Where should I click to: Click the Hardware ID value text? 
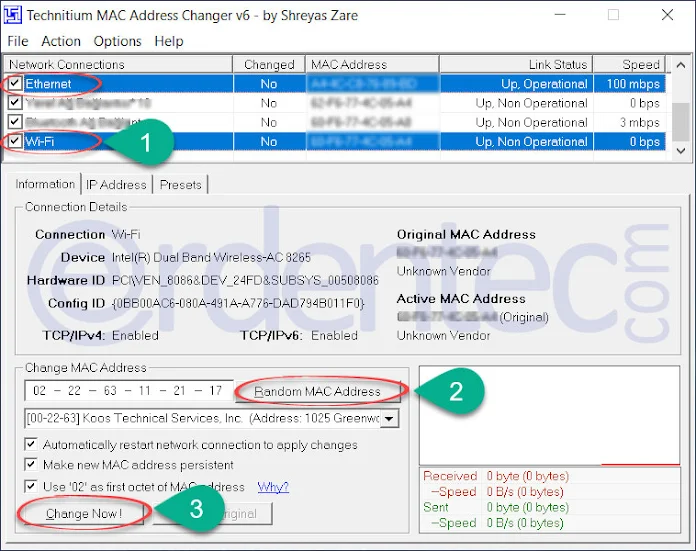[x=245, y=281]
